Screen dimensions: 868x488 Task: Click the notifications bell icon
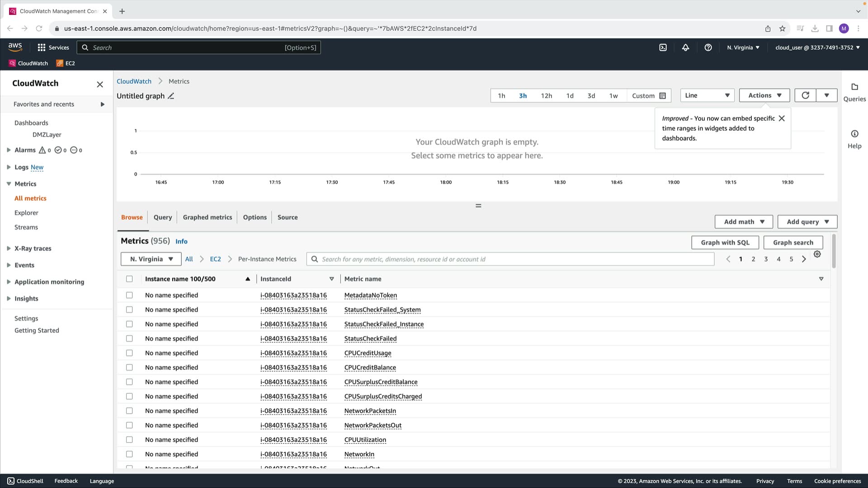[x=685, y=47]
